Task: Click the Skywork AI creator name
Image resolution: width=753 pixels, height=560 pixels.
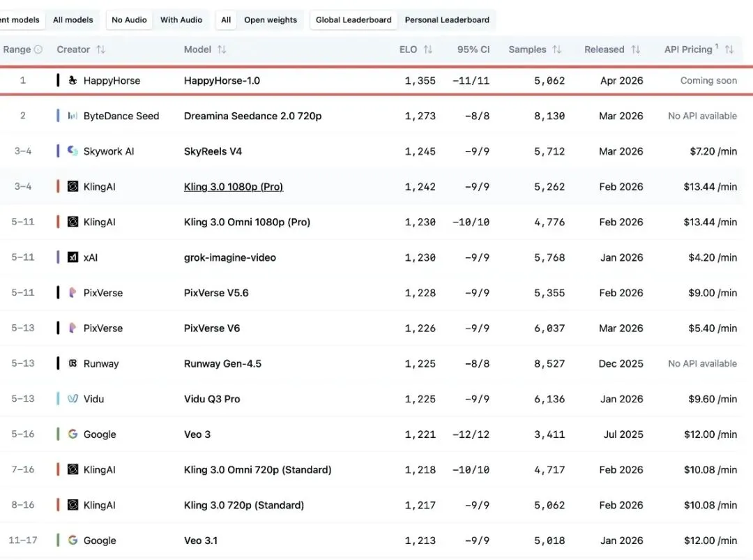Action: coord(109,151)
